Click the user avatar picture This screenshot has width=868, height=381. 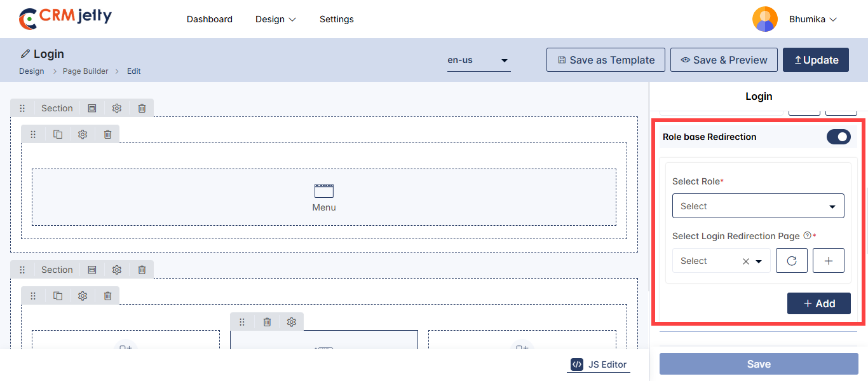[764, 19]
